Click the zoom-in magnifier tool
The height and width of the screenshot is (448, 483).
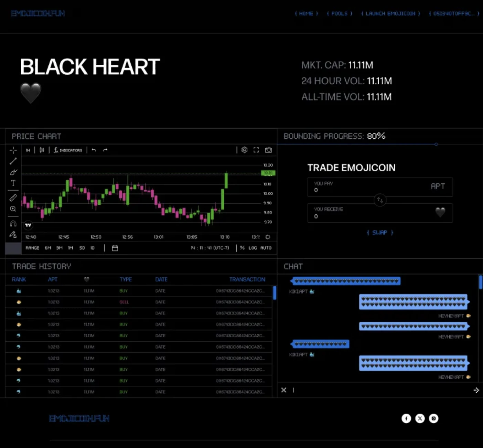pyautogui.click(x=13, y=209)
